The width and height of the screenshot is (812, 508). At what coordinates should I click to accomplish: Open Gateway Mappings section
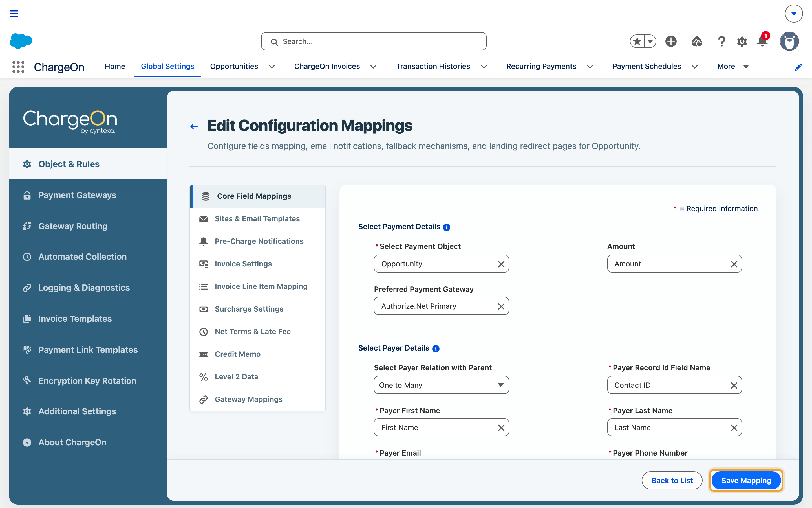258,399
